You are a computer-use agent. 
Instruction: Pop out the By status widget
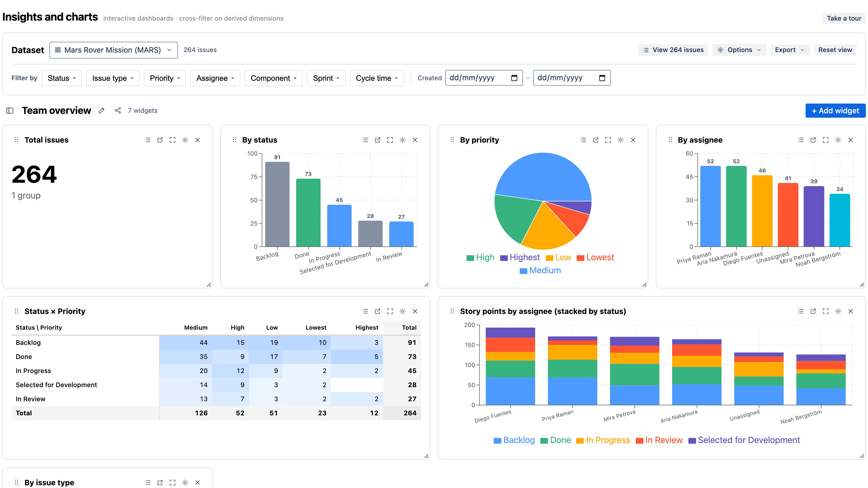pos(377,140)
